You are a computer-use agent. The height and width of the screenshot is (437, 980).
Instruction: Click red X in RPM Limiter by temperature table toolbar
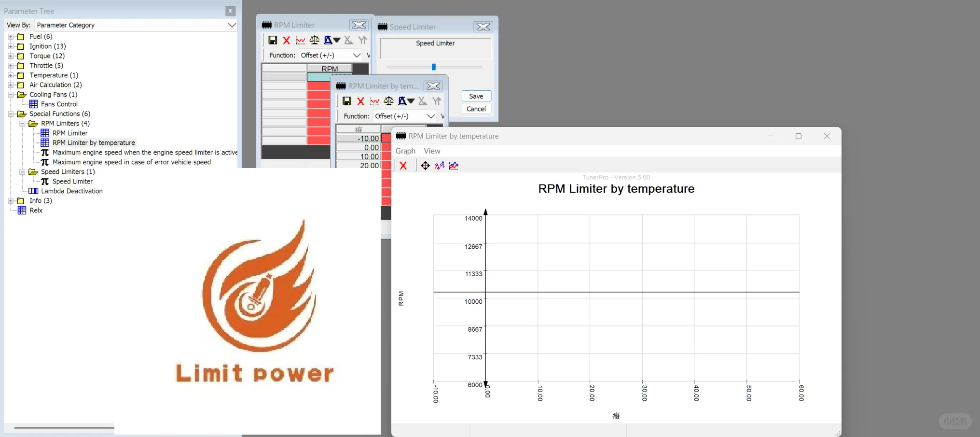pyautogui.click(x=360, y=101)
